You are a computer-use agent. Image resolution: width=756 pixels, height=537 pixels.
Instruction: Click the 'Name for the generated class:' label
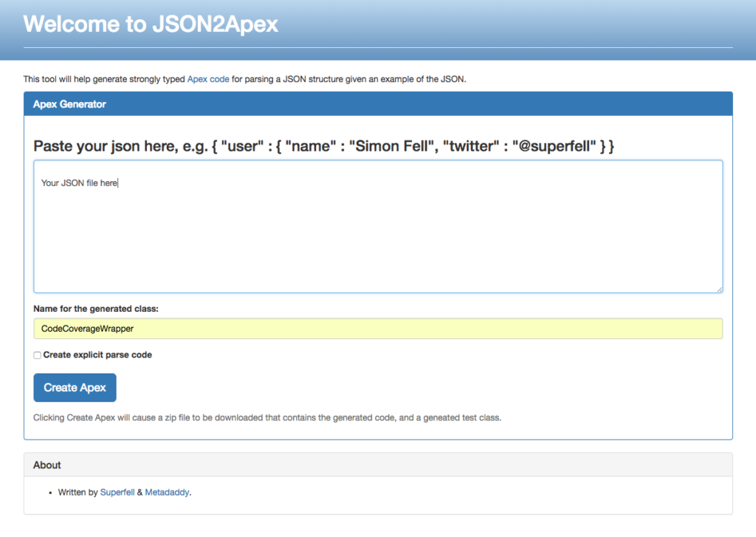96,309
